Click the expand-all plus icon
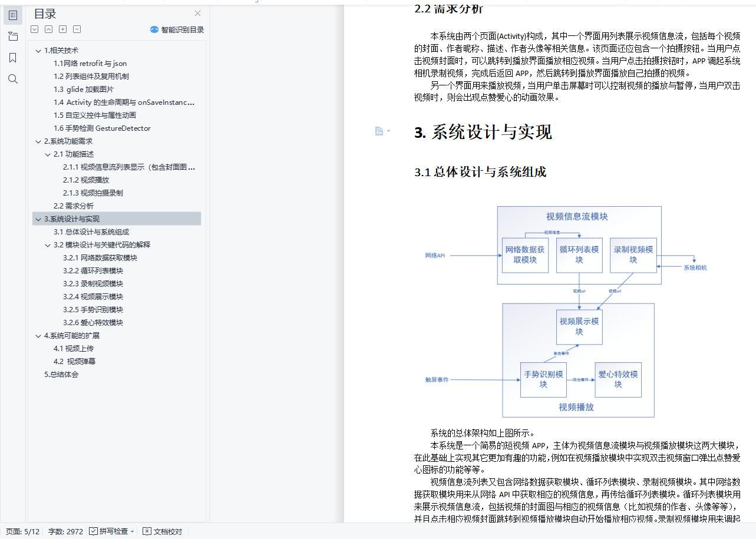Screen dimensions: 756x539 tap(63, 29)
